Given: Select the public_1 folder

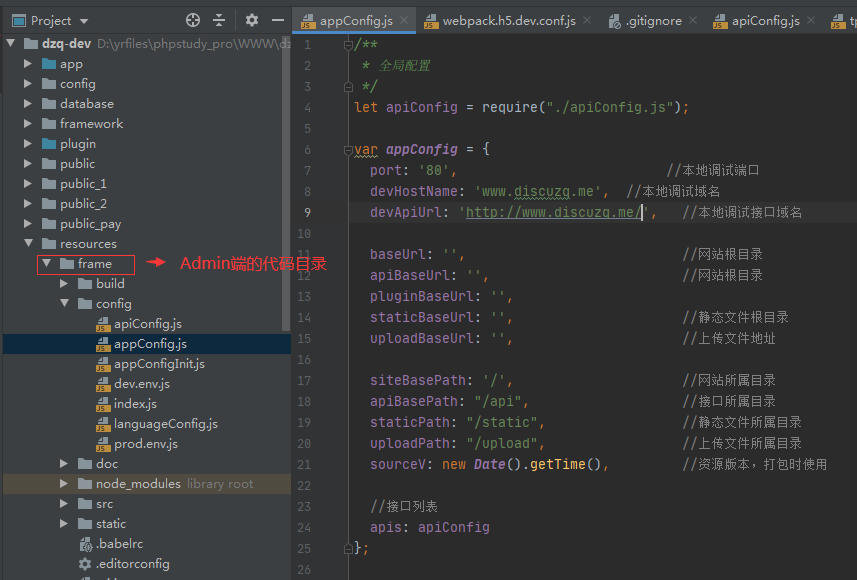Looking at the screenshot, I should point(83,184).
